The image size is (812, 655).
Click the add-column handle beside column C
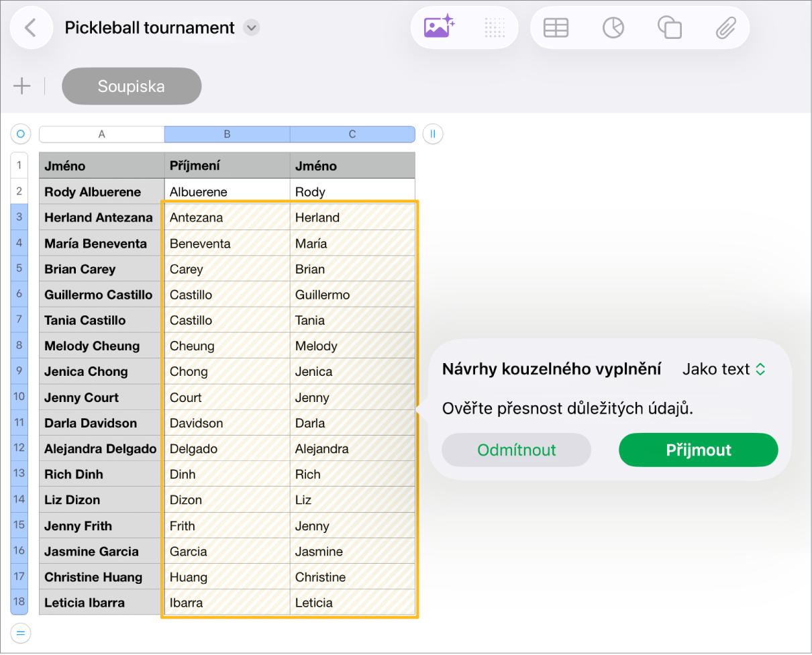coord(433,134)
